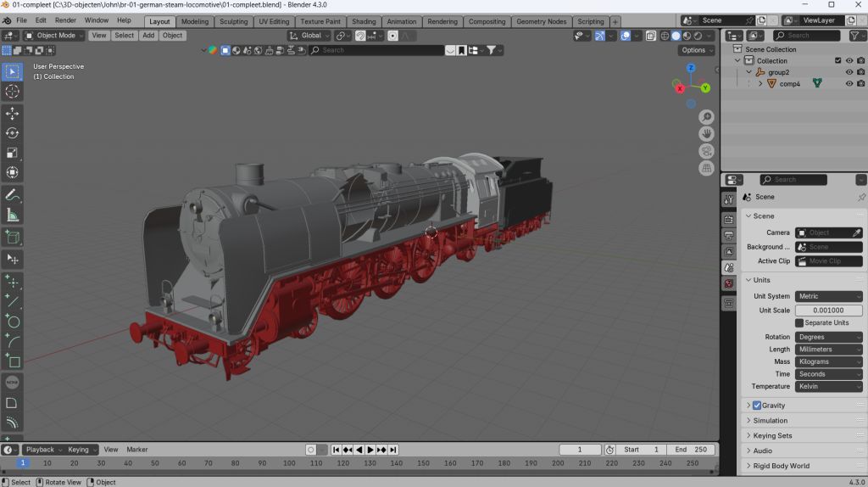Expand the Rigid Body World panel
This screenshot has width=868, height=487.
(x=781, y=466)
